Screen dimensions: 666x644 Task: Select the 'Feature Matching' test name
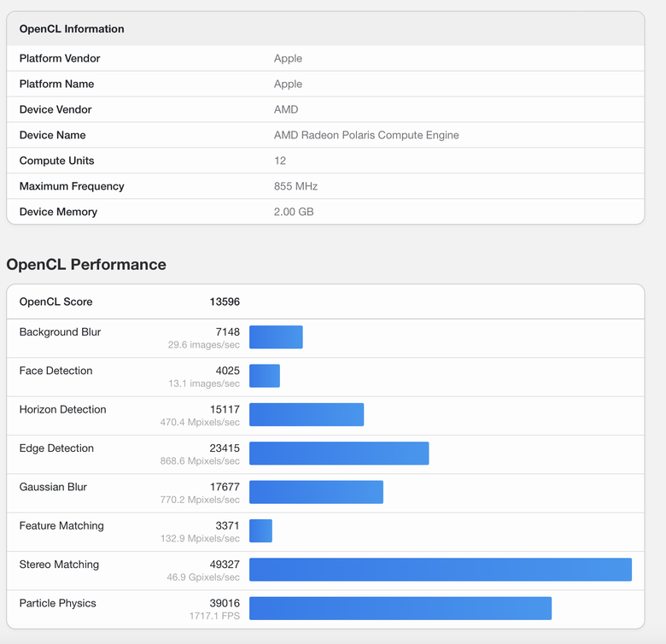61,525
